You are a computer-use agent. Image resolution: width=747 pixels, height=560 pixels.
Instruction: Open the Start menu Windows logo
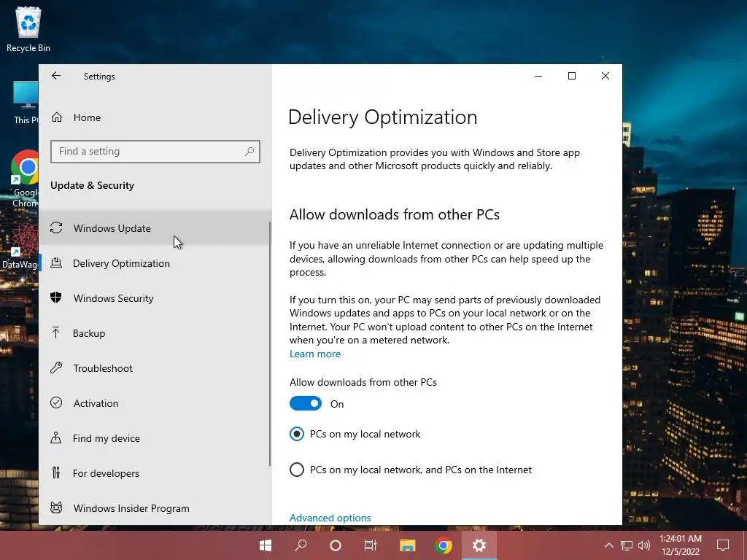(x=266, y=545)
